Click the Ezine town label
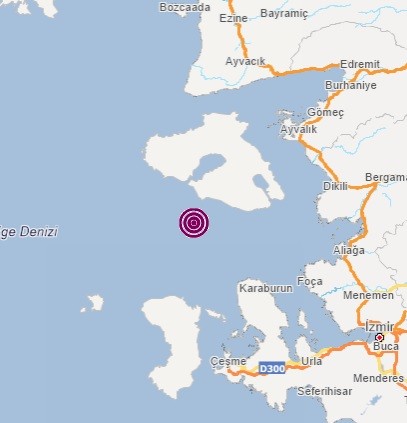Image resolution: width=407 pixels, height=423 pixels. coord(233,18)
